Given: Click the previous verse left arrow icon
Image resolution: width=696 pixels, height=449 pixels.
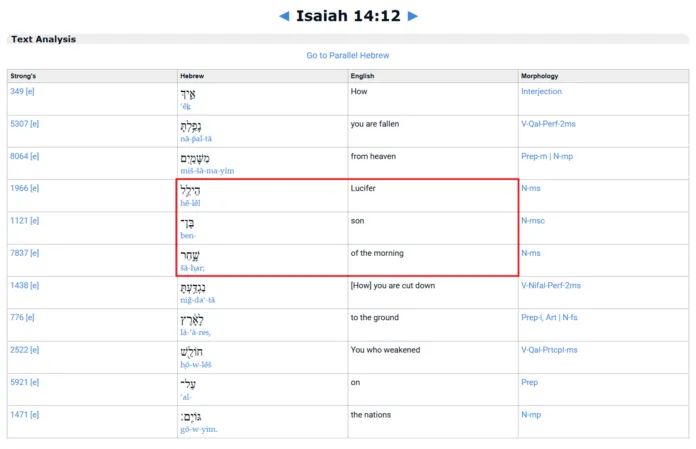Looking at the screenshot, I should (x=284, y=16).
